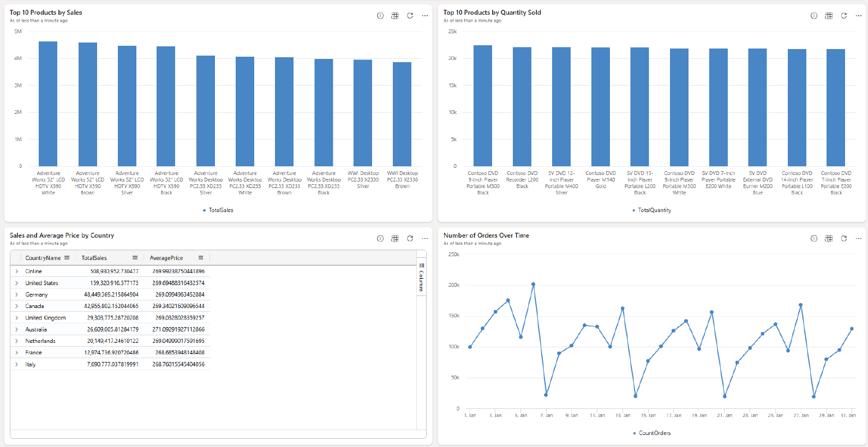This screenshot has height=447, width=868.
Task: Refresh the Top 10 Products by Sales tile
Action: tap(410, 16)
